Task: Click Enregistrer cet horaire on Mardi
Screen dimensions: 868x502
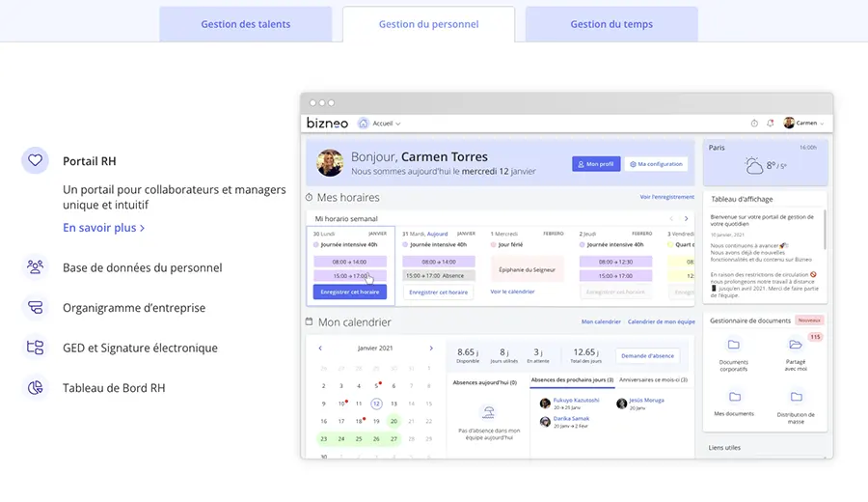Action: (439, 292)
